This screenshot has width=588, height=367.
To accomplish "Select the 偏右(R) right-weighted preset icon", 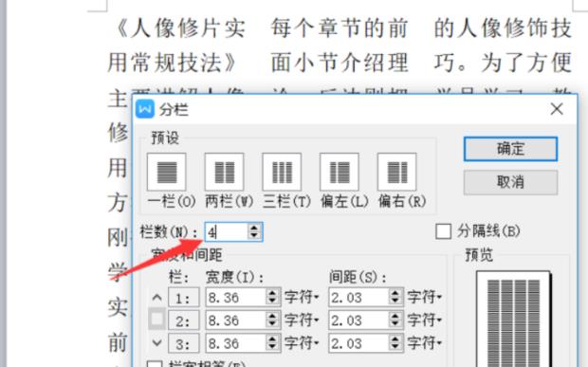I will 396,172.
